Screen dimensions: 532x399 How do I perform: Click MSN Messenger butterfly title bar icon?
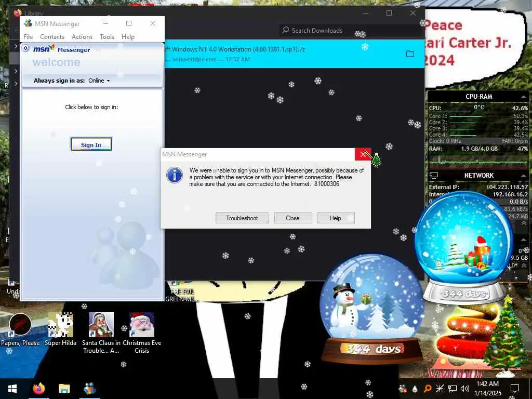(28, 23)
